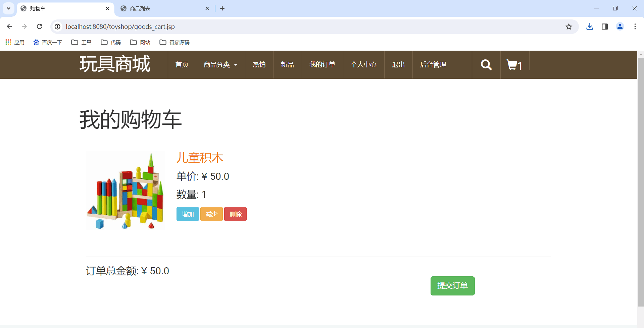This screenshot has height=328, width=644.
Task: Click the building blocks product image
Action: (126, 191)
